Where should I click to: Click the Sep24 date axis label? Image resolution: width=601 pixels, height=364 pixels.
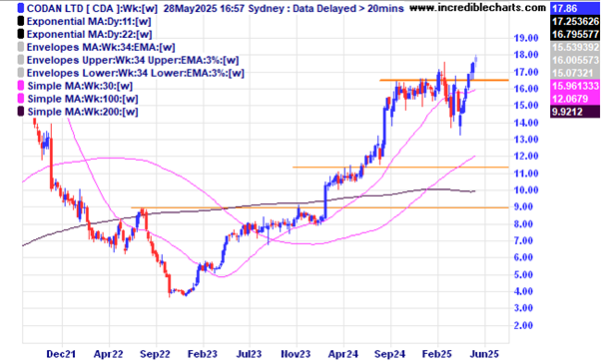(x=389, y=354)
